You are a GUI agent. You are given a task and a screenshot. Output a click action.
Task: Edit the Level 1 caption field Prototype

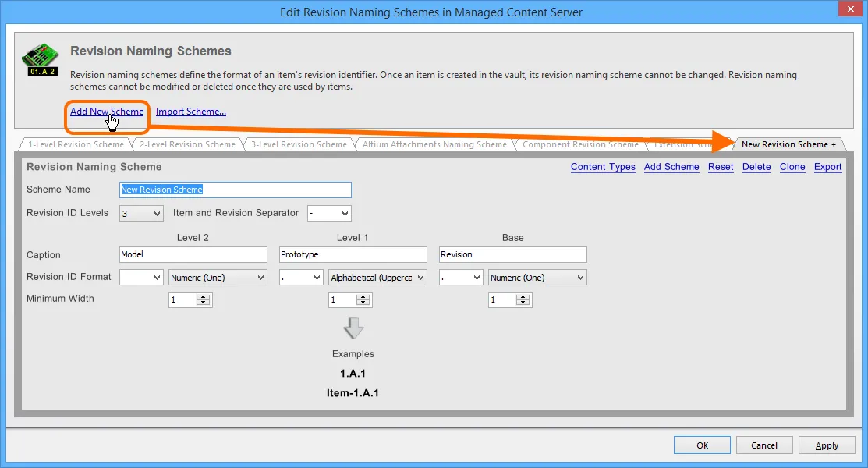(353, 255)
